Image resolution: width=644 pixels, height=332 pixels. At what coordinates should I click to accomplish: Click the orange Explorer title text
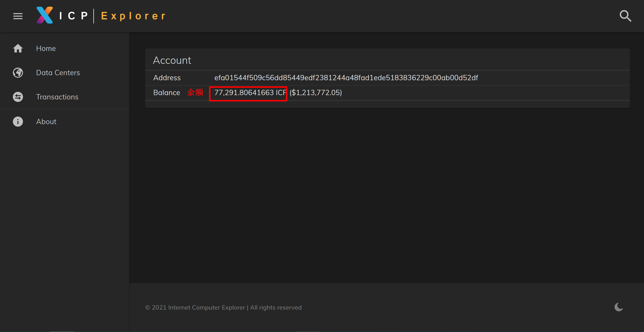pos(133,16)
